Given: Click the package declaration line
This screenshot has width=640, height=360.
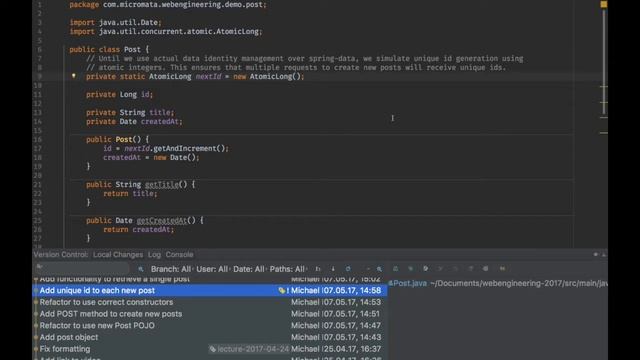Looking at the screenshot, I should [x=168, y=4].
